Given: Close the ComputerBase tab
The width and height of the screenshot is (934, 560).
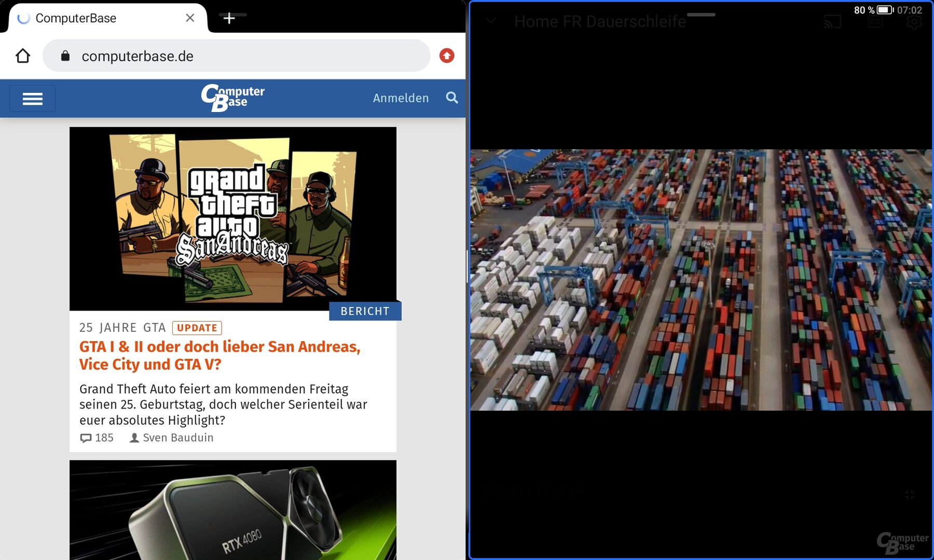Looking at the screenshot, I should tap(190, 18).
